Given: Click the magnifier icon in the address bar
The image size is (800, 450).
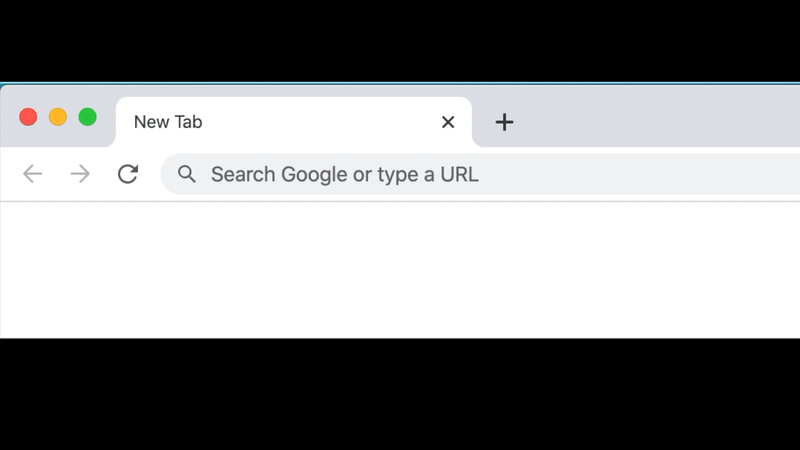Looking at the screenshot, I should (187, 174).
